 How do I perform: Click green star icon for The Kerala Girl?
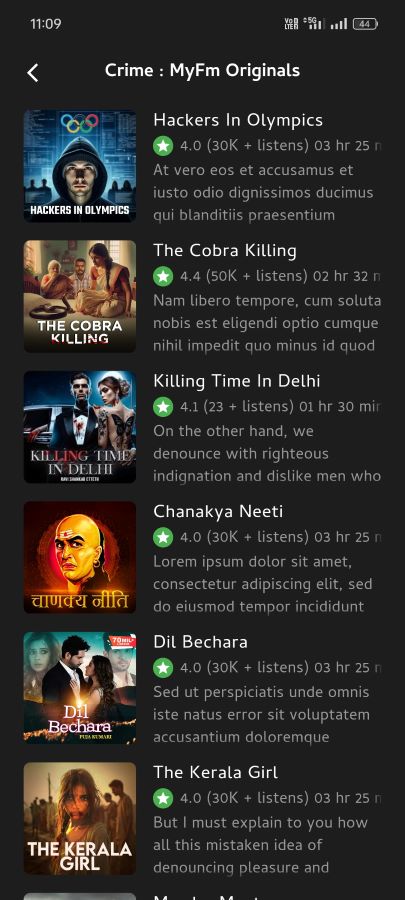[163, 798]
